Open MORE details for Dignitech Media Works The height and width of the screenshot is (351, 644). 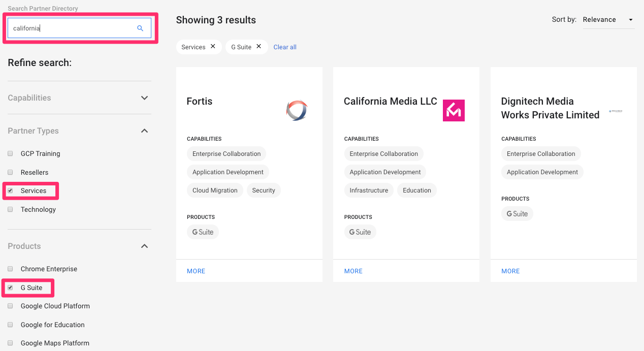point(510,271)
